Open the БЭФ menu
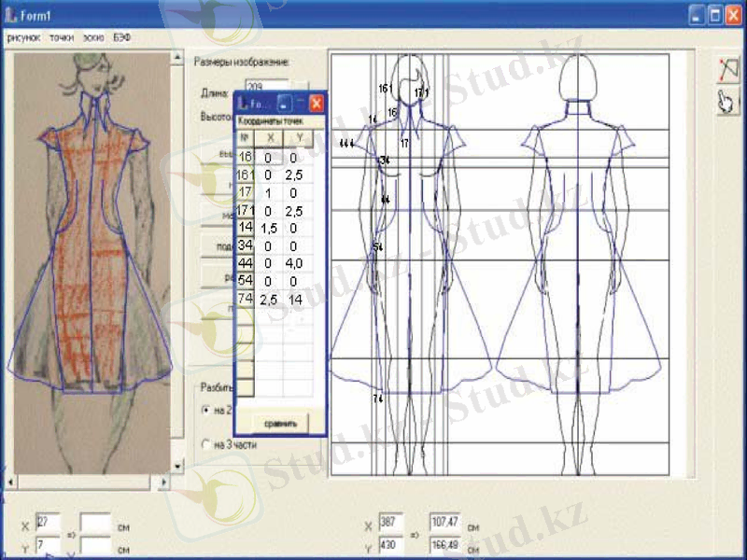Viewport: 747px width, 560px height. pyautogui.click(x=122, y=38)
